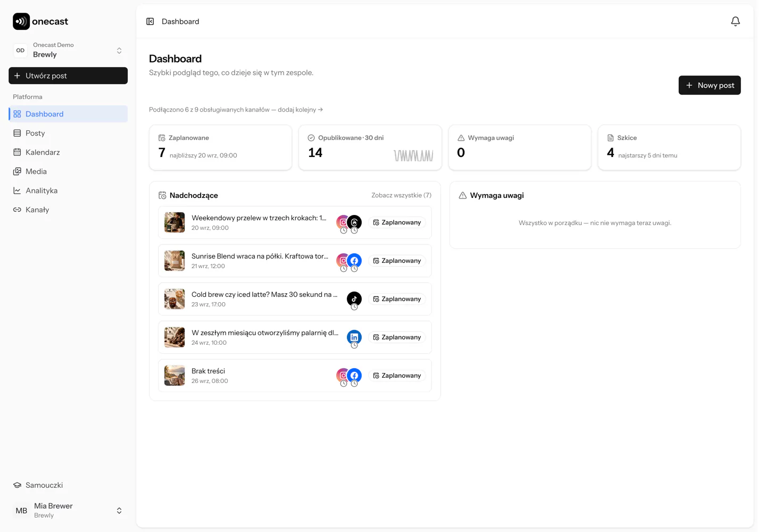Click warning triangle in Wymaga uwagi panel header
766x532 pixels.
coord(463,195)
